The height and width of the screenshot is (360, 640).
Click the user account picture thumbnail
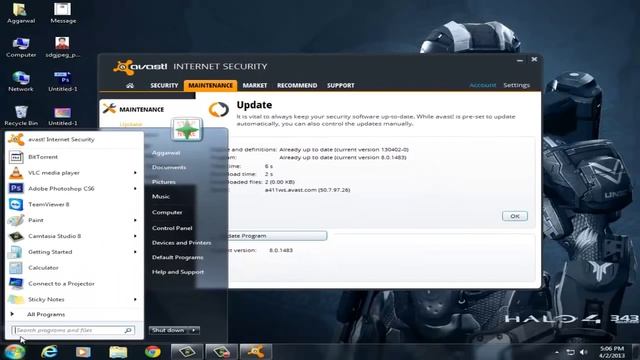point(187,129)
